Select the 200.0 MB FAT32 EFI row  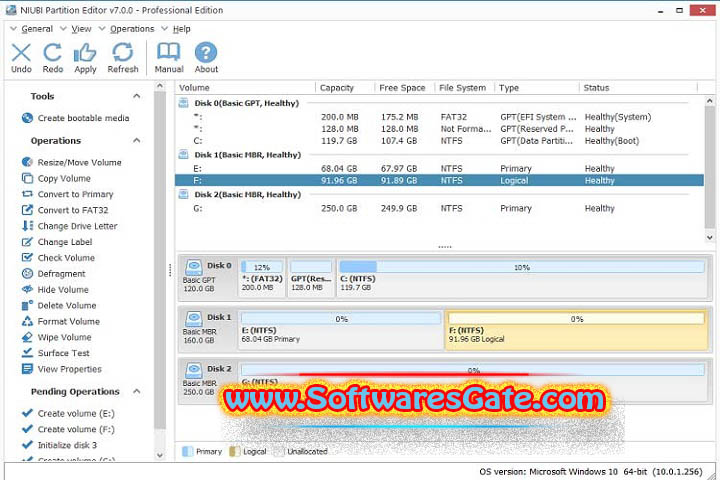pyautogui.click(x=439, y=117)
